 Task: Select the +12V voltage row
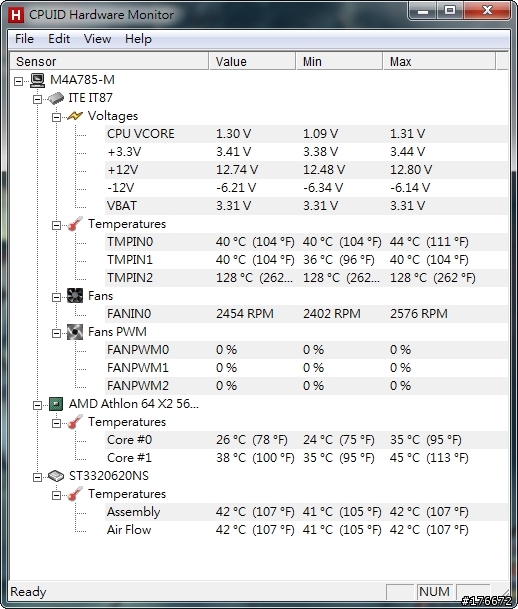click(x=306, y=170)
